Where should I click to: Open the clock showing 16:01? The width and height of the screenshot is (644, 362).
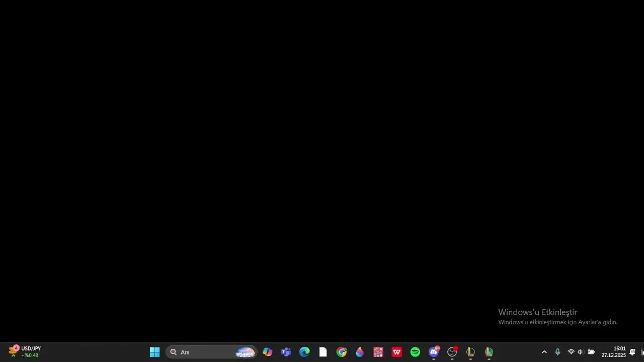(613, 352)
